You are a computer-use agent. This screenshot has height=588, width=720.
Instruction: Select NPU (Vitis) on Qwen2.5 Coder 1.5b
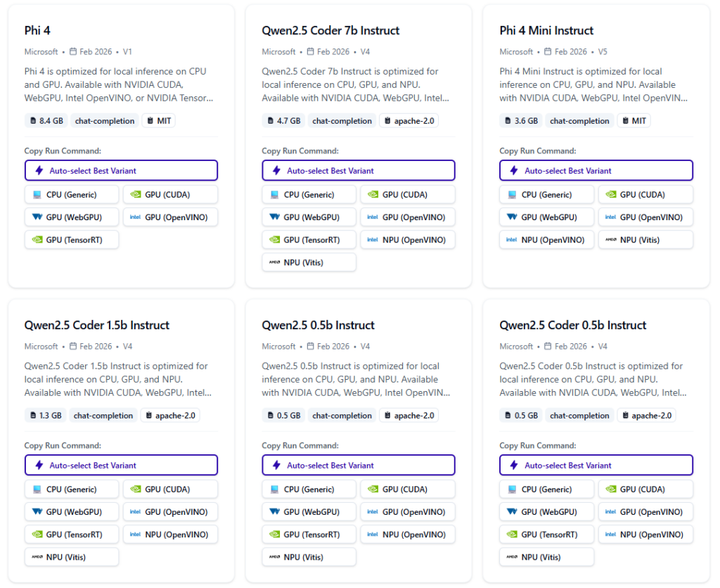tap(71, 556)
